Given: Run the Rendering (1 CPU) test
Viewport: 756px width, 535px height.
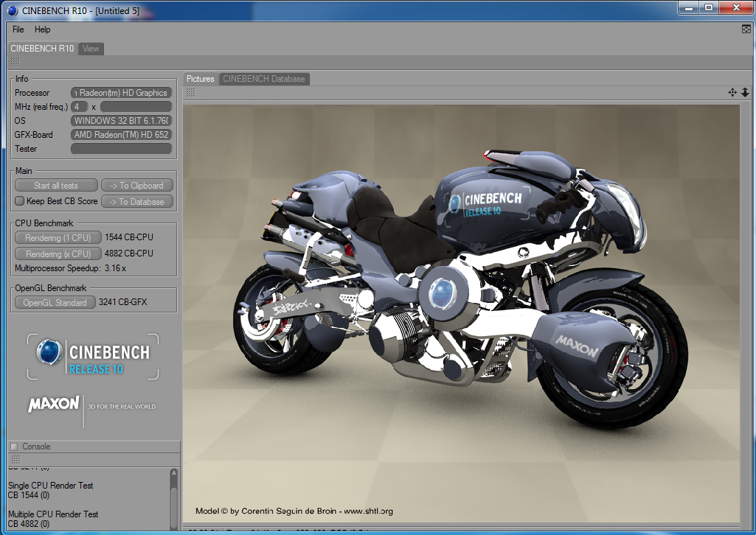Looking at the screenshot, I should 58,237.
